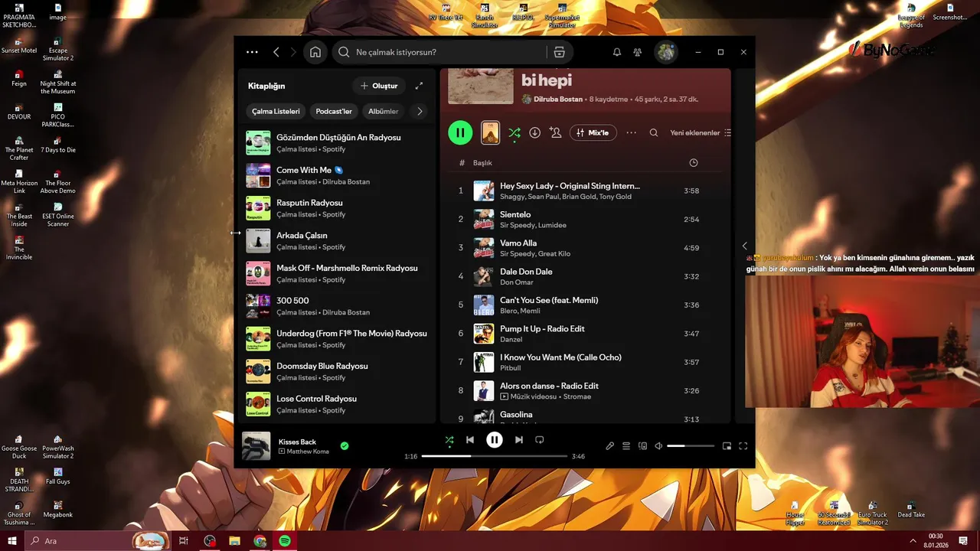Toggle the saved checkmark for Kisses Back

tap(345, 445)
